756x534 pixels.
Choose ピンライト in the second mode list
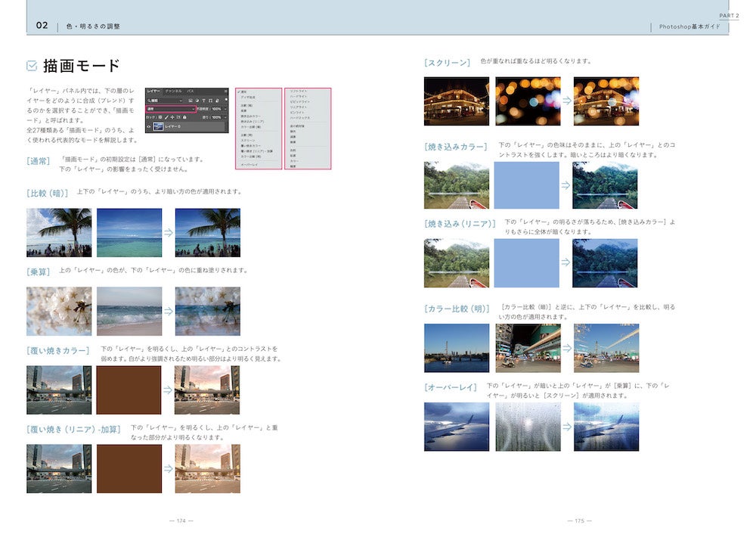(x=297, y=113)
